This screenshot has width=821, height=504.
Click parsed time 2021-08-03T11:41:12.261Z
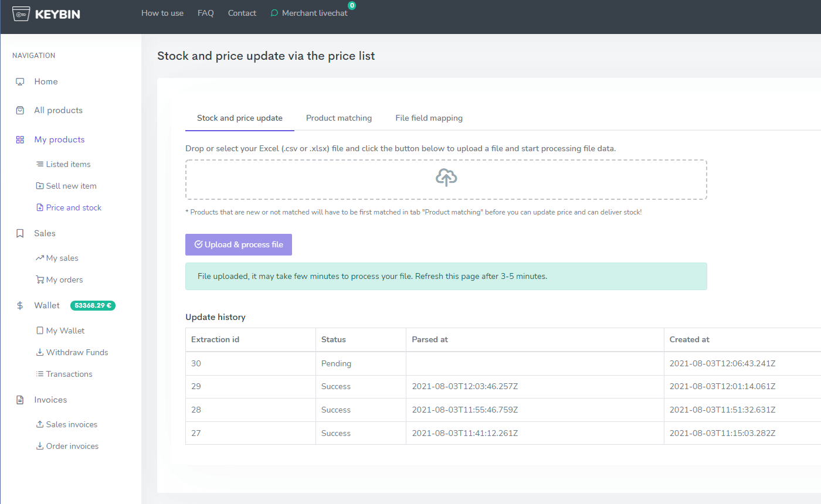(x=465, y=434)
